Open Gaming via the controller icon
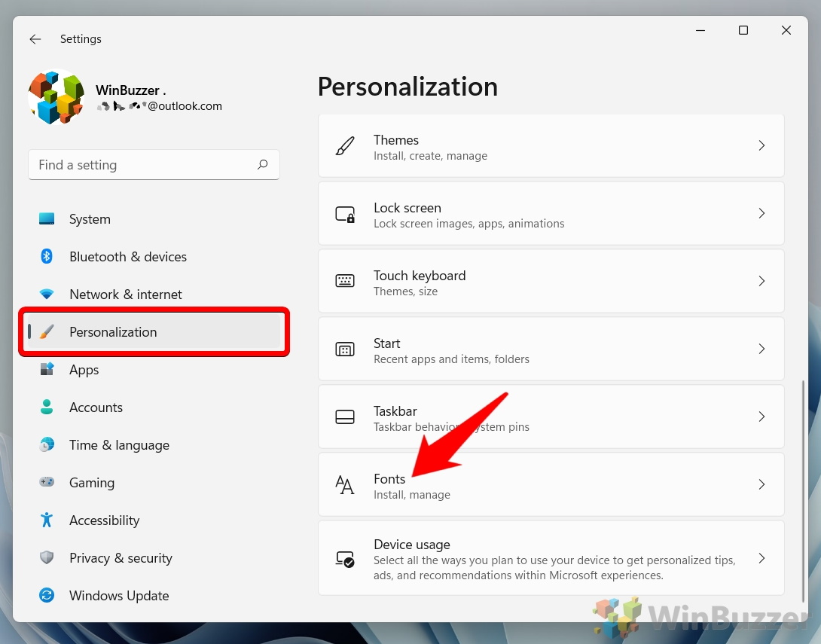Image resolution: width=821 pixels, height=644 pixels. click(47, 482)
